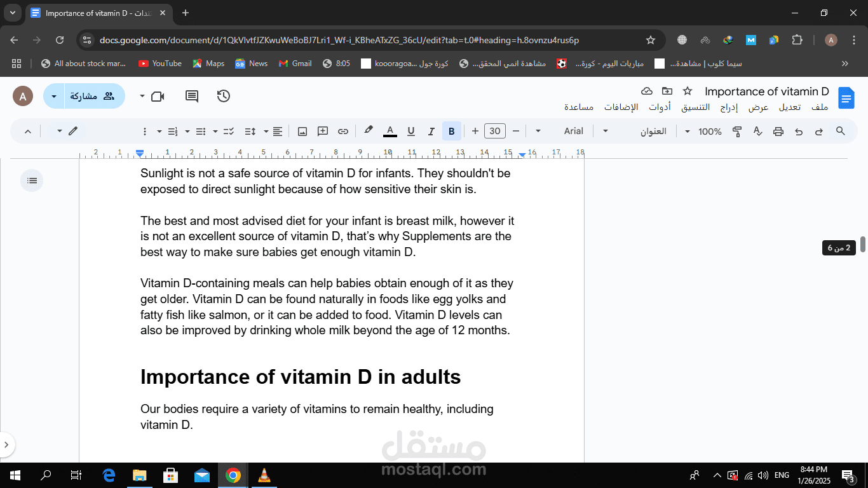868x488 pixels.
Task: Open the إدراج (Insert) menu
Action: 729,107
